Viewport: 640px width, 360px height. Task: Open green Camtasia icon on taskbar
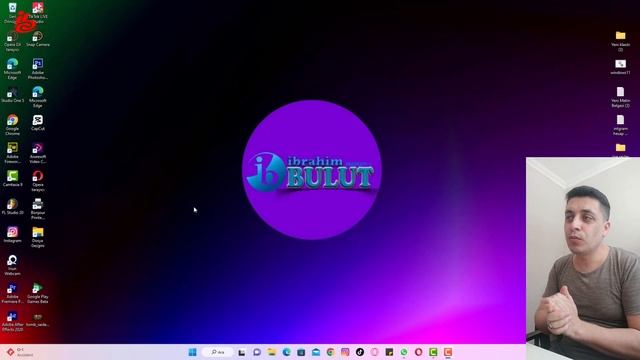(433, 352)
